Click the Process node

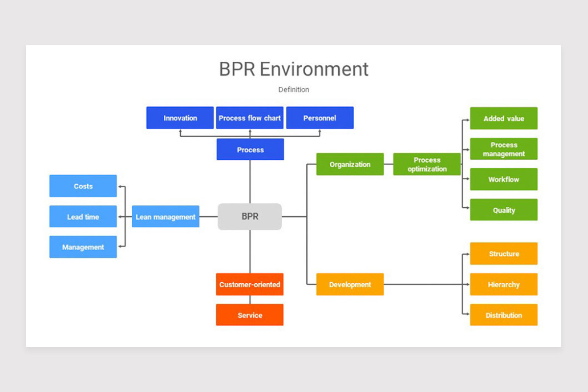pyautogui.click(x=250, y=149)
